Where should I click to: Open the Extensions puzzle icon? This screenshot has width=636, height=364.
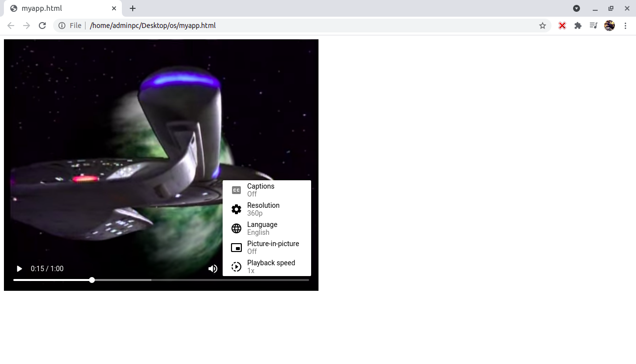pyautogui.click(x=578, y=26)
